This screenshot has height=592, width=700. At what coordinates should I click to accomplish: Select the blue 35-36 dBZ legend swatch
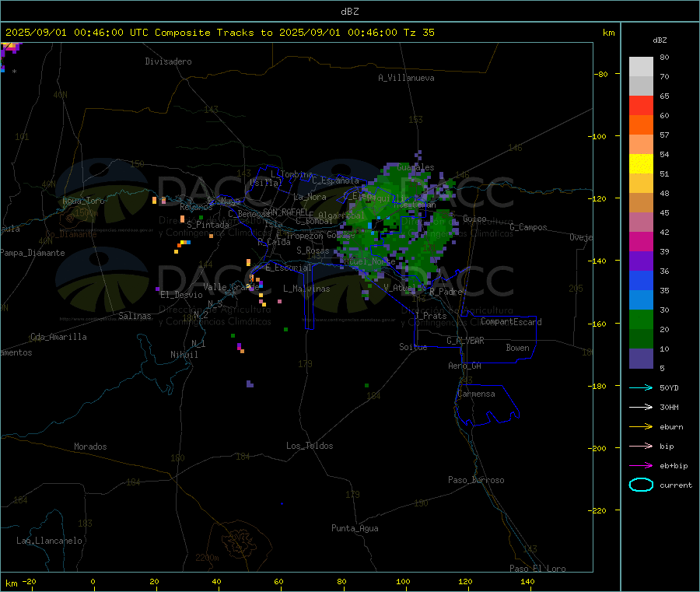click(x=641, y=280)
